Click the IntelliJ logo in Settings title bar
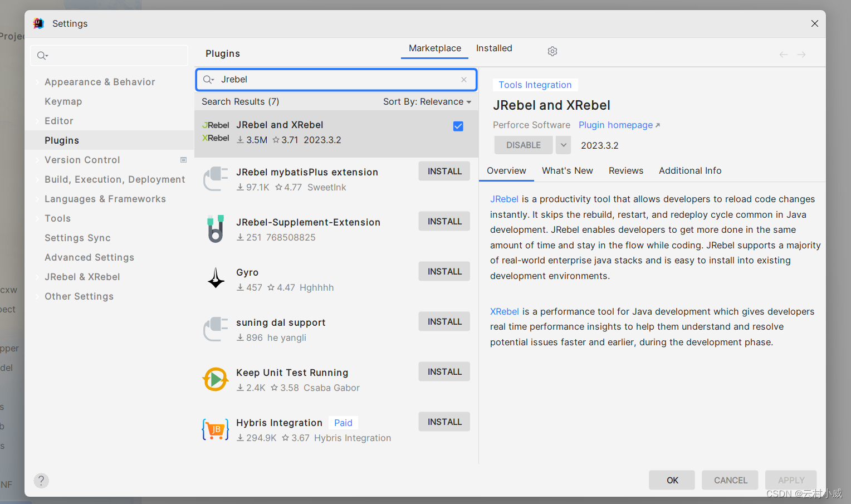 [x=38, y=23]
